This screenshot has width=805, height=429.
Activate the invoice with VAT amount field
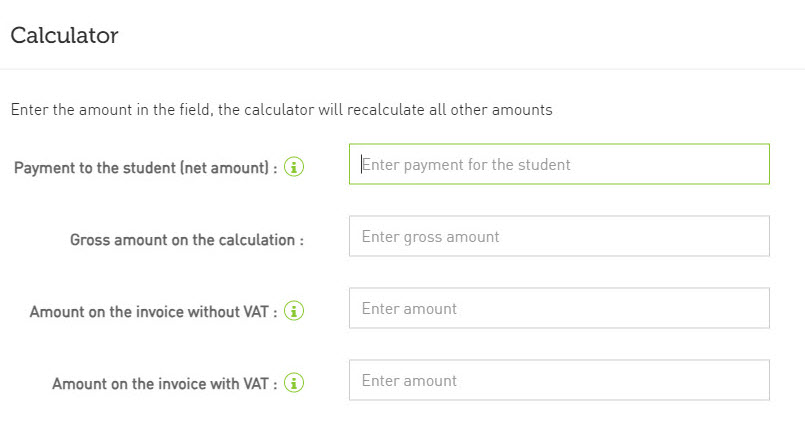[x=559, y=380]
